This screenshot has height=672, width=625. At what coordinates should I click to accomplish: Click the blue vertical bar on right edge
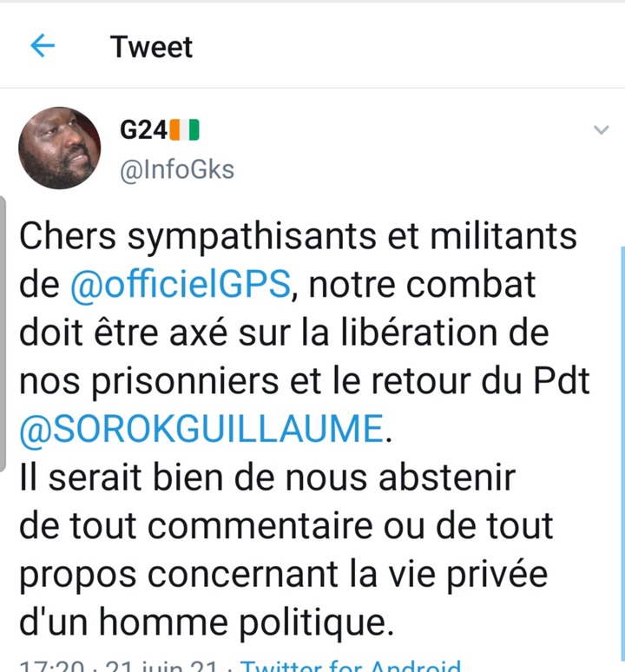tap(622, 453)
